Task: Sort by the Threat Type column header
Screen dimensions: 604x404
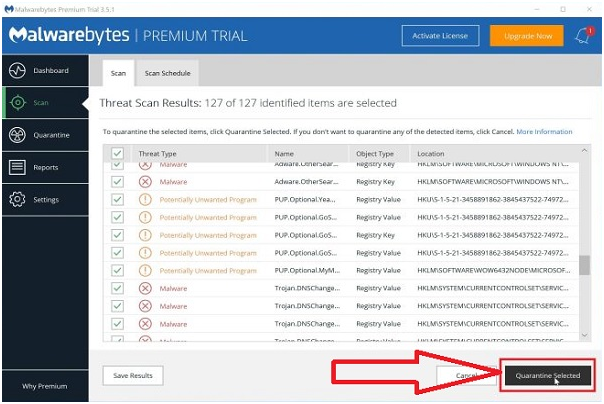Action: pos(158,154)
